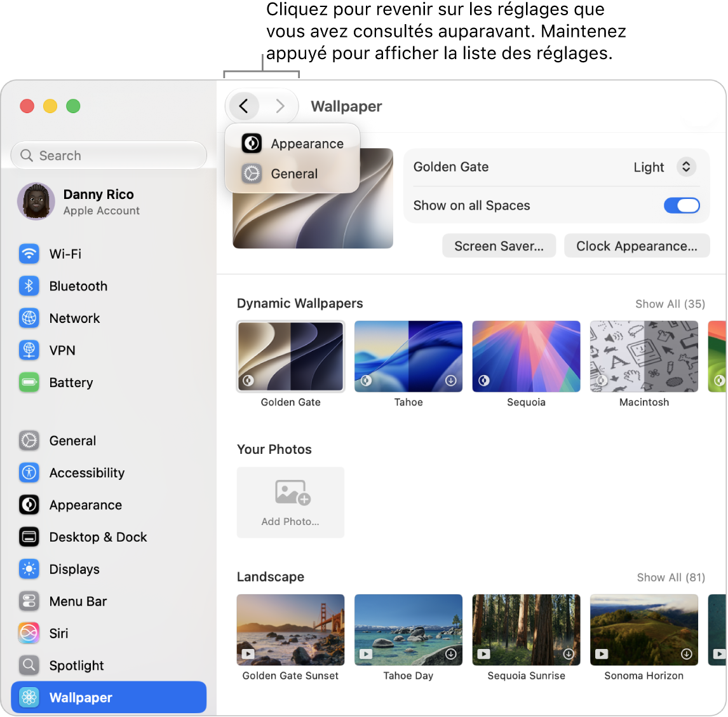Screen dimensions: 728x717
Task: Select the Network globe icon
Action: pyautogui.click(x=29, y=318)
